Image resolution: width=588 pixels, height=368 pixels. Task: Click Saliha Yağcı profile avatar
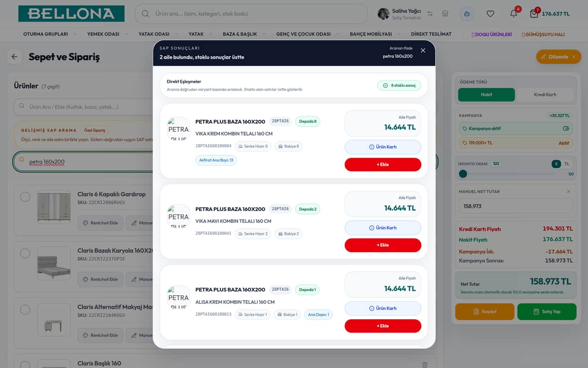383,14
